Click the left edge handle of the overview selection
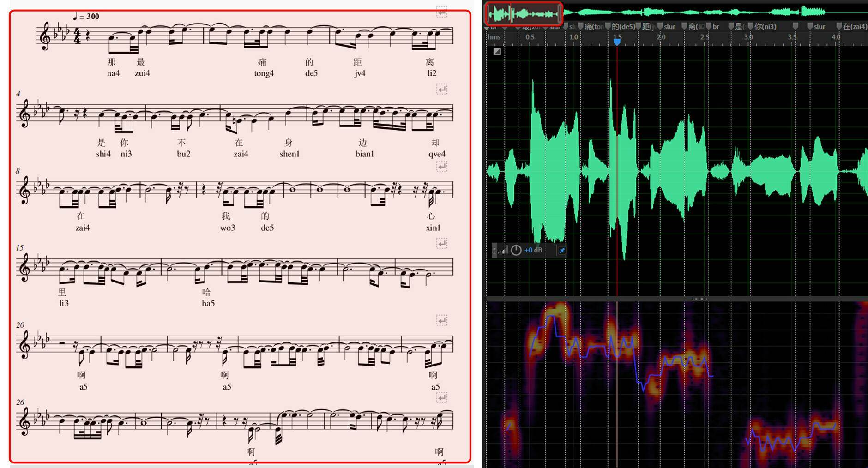Screen dimensions: 868x468 click(488, 14)
